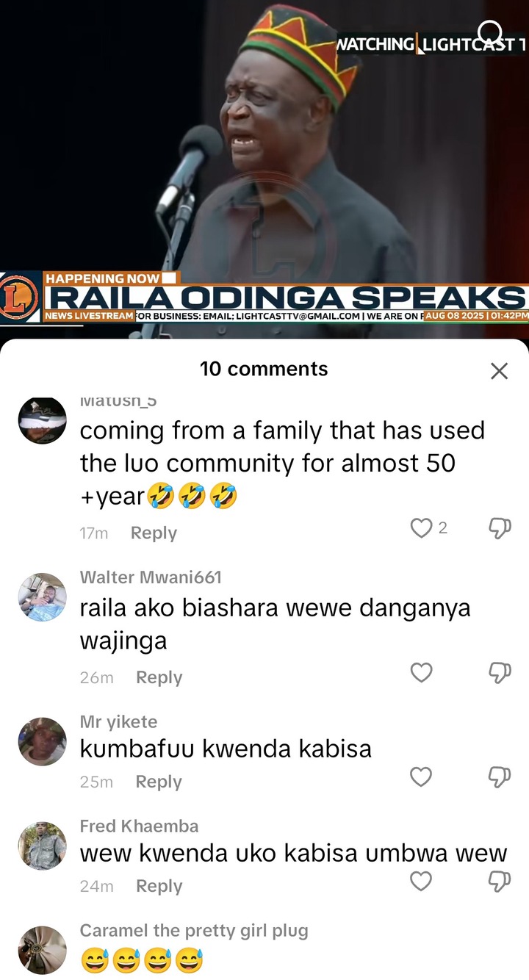
Task: Reply to Walter Mwani661's comment
Action: (x=159, y=677)
